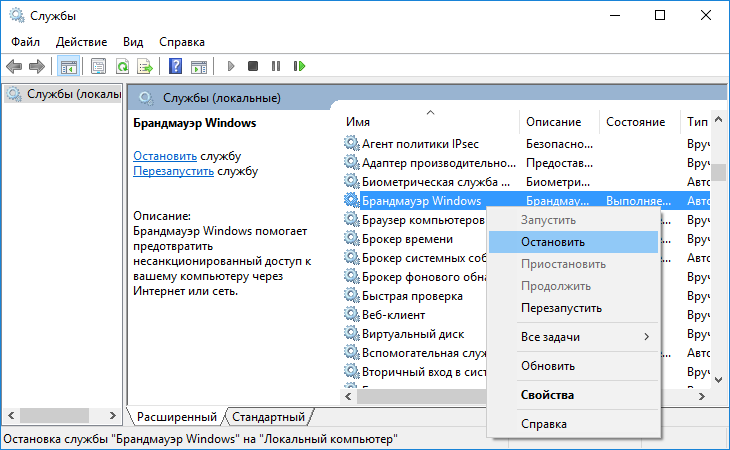The width and height of the screenshot is (730, 450).
Task: Stop service using toolbar stop icon
Action: coord(253,66)
